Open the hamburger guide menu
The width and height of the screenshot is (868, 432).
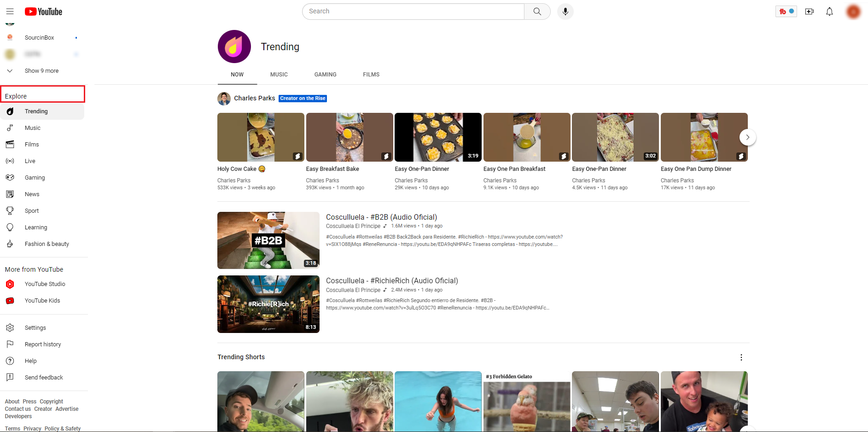tap(10, 12)
